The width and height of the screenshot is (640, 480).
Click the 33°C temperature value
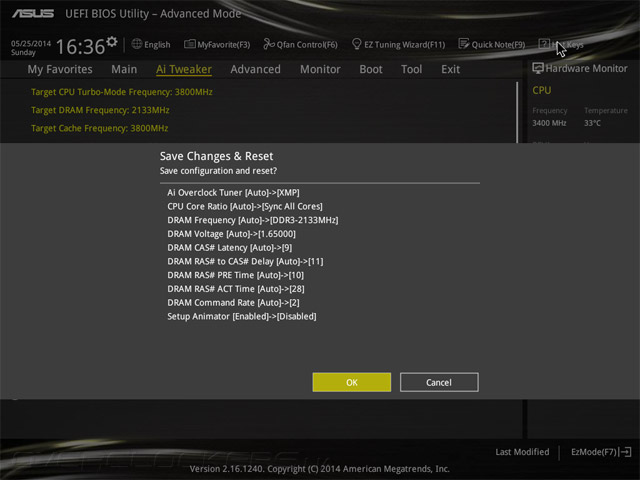coord(592,123)
